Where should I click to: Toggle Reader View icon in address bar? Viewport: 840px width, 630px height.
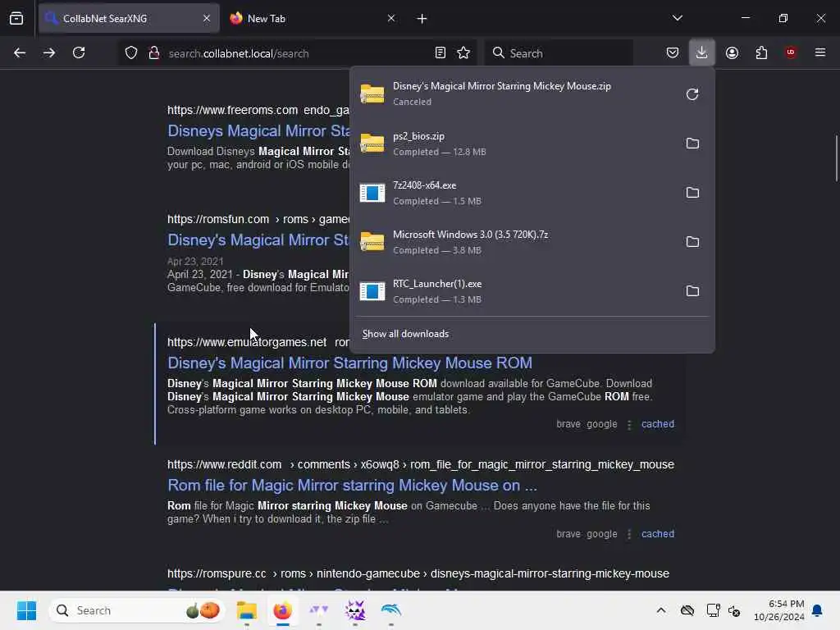click(440, 52)
